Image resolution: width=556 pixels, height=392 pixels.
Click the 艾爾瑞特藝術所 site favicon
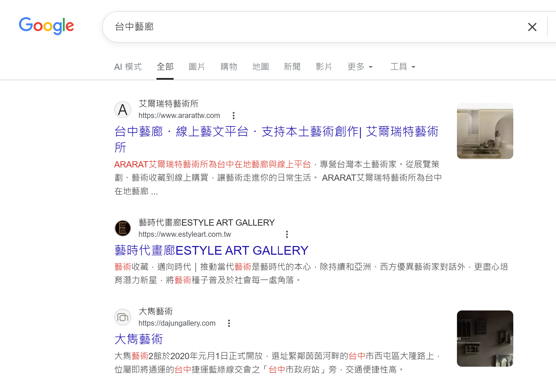point(123,110)
